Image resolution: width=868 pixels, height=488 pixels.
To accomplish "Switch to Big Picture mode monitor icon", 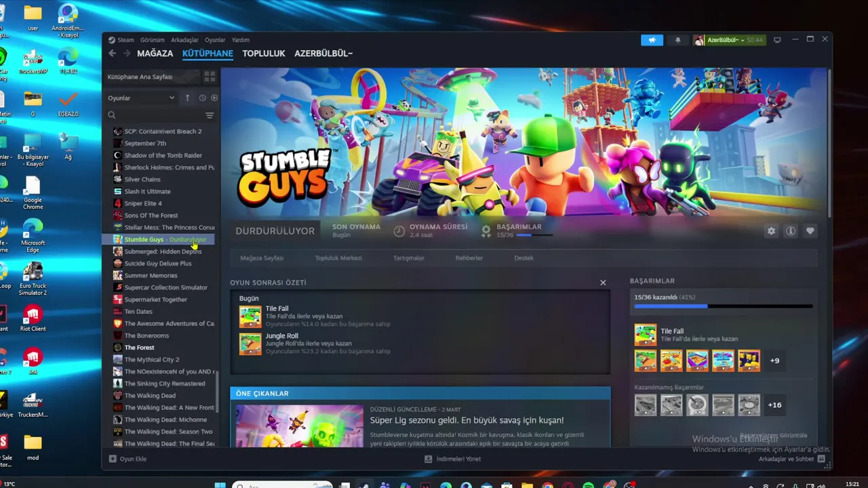I will point(777,40).
